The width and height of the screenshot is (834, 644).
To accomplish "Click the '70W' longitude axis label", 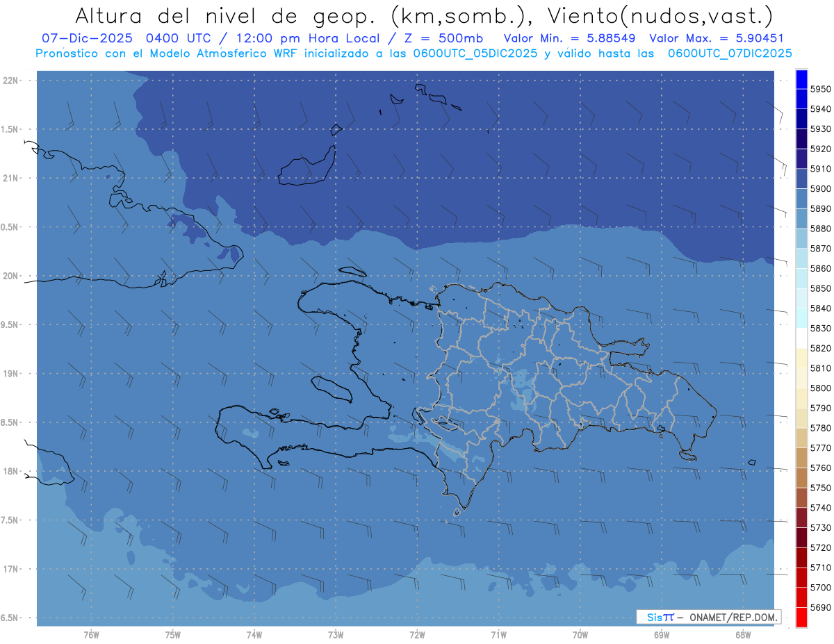I will pos(580,635).
